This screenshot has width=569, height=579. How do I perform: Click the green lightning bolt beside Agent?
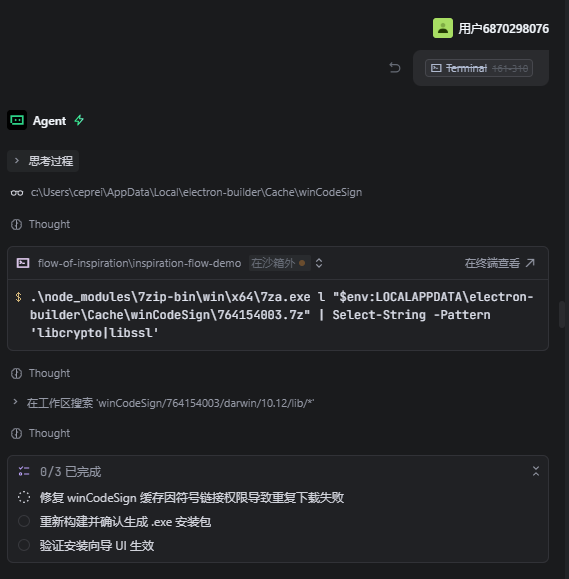[x=79, y=120]
